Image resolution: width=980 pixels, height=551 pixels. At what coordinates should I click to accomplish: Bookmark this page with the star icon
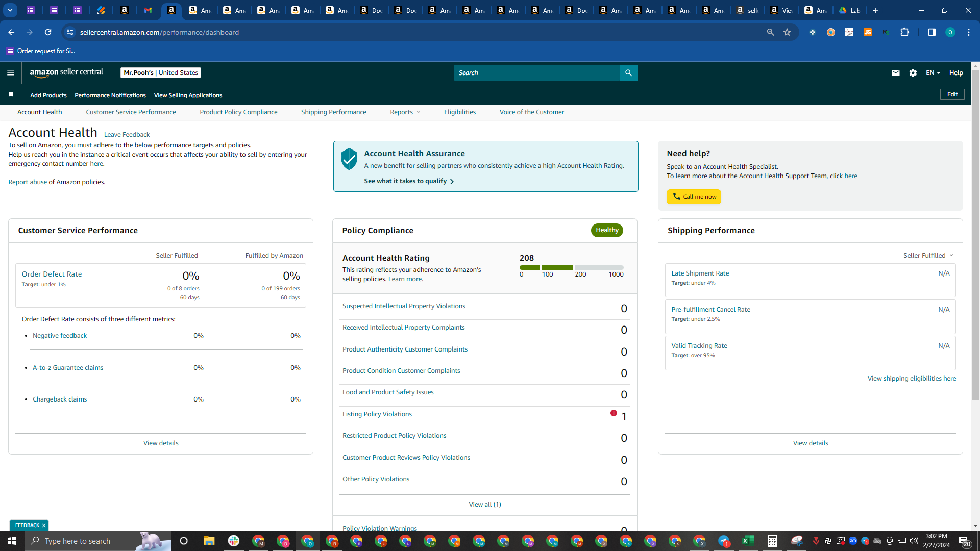(787, 32)
